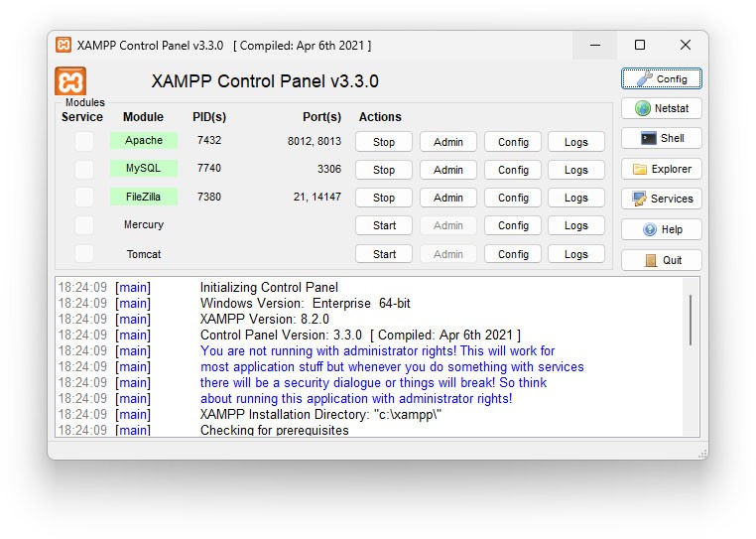The height and width of the screenshot is (539, 756).
Task: Toggle the FileZilla service checkbox
Action: tap(84, 197)
